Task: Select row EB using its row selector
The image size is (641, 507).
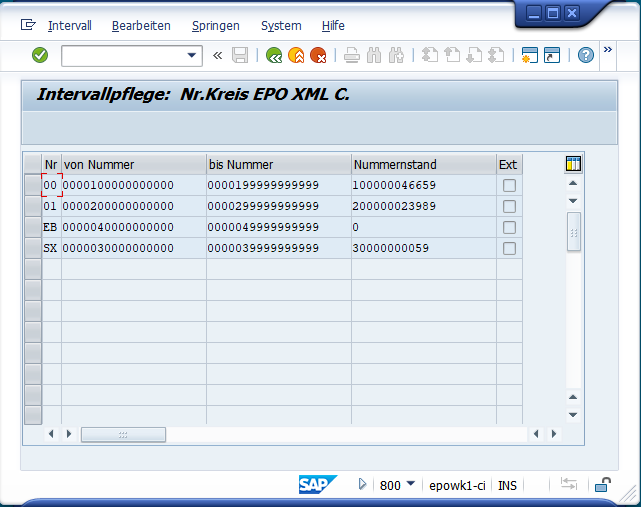Action: click(x=33, y=227)
